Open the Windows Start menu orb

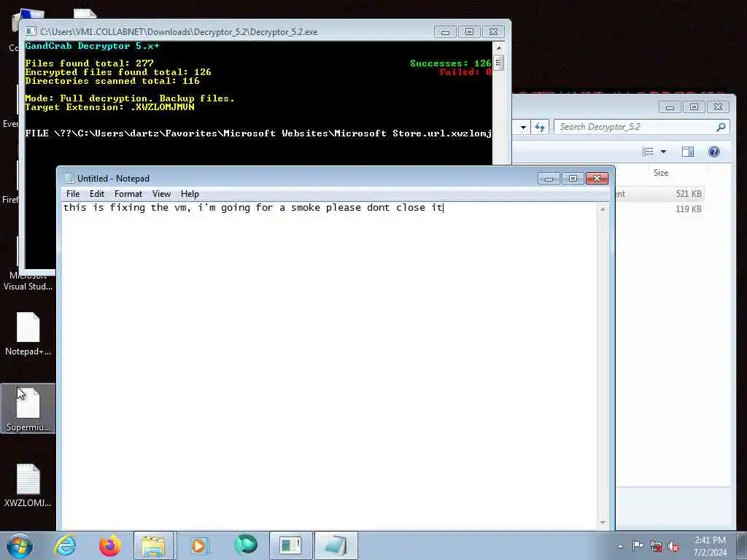(x=20, y=545)
